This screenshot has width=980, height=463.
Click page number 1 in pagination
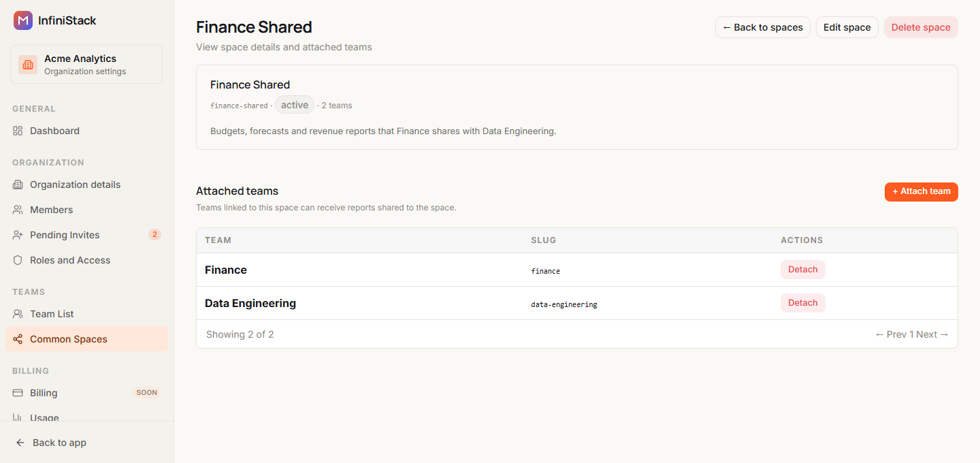(x=911, y=334)
